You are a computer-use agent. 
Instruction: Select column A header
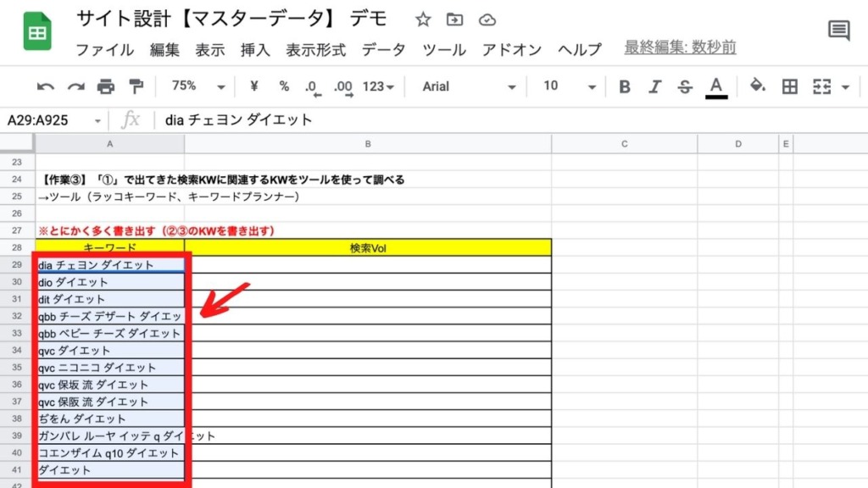point(109,144)
